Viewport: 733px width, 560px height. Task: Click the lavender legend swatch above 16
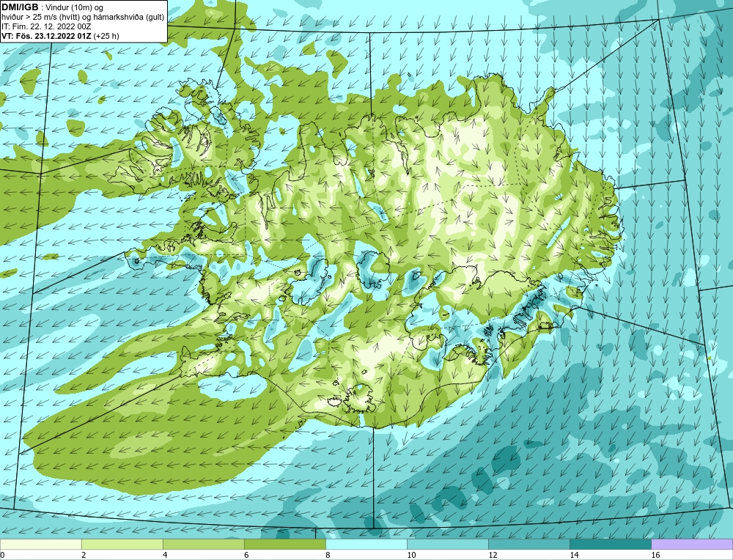[x=692, y=544]
